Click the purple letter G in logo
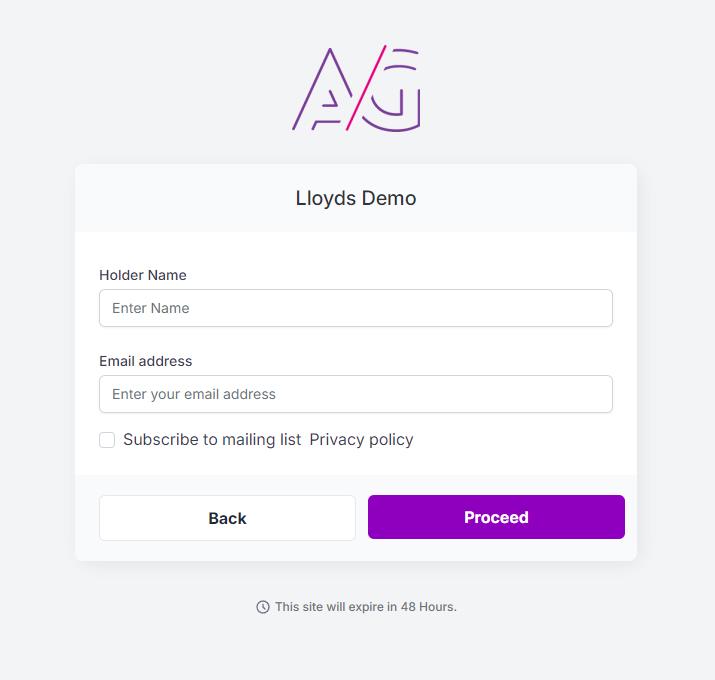The height and width of the screenshot is (680, 715). [x=392, y=90]
